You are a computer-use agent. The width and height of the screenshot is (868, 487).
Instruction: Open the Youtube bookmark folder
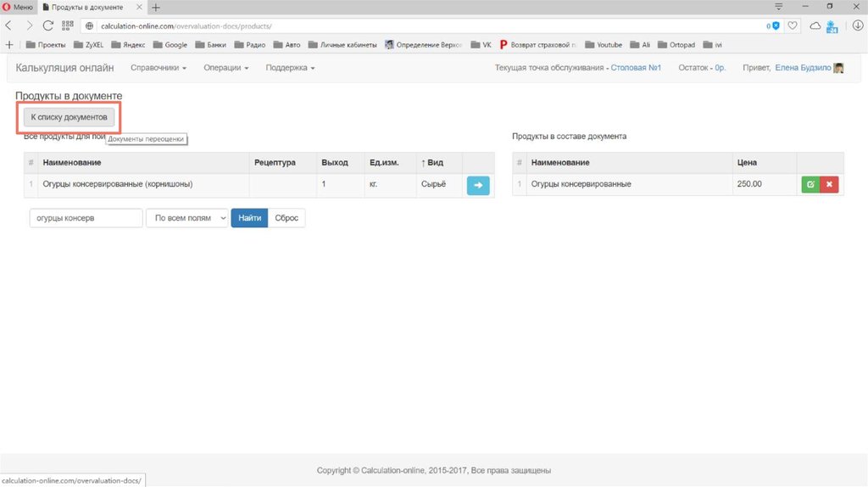point(603,45)
